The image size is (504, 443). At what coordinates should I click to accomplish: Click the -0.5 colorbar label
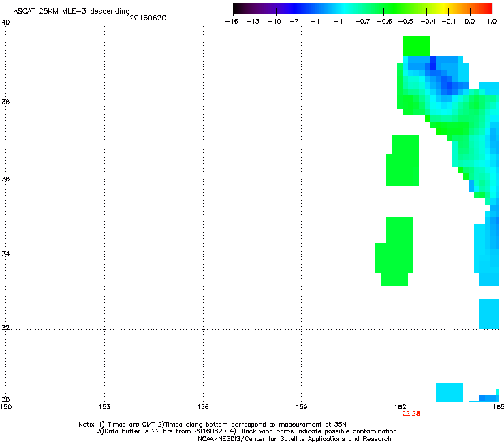406,22
